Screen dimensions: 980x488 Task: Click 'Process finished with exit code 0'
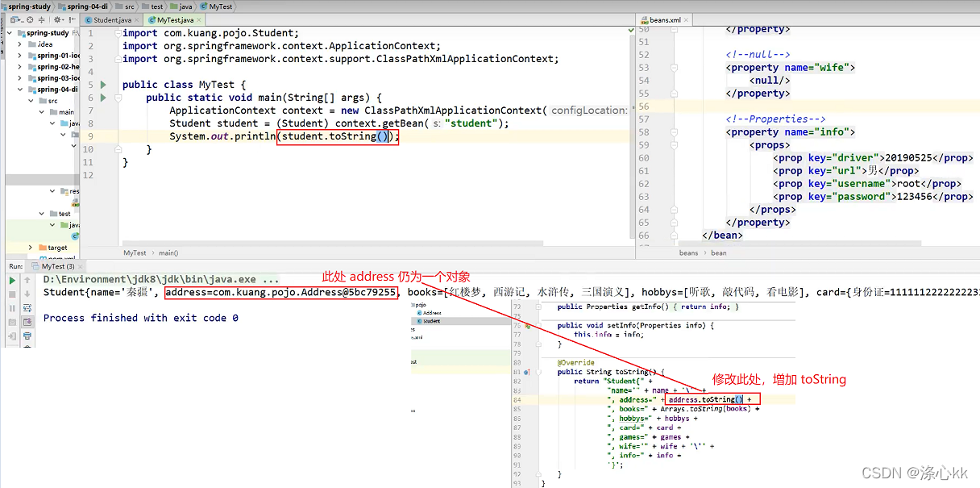(x=141, y=318)
